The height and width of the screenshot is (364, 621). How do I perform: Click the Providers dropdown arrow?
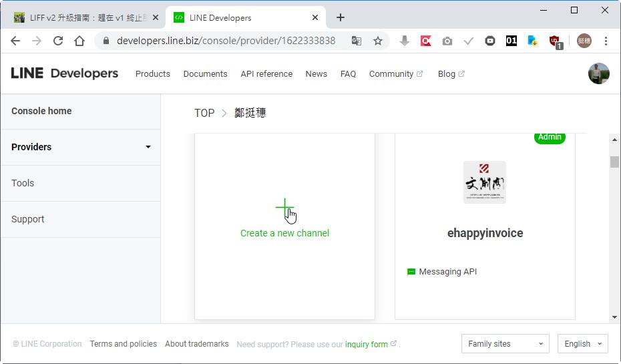click(148, 147)
